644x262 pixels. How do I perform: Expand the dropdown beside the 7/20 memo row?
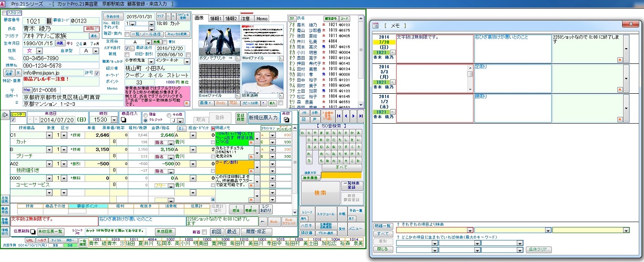pyautogui.click(x=626, y=49)
